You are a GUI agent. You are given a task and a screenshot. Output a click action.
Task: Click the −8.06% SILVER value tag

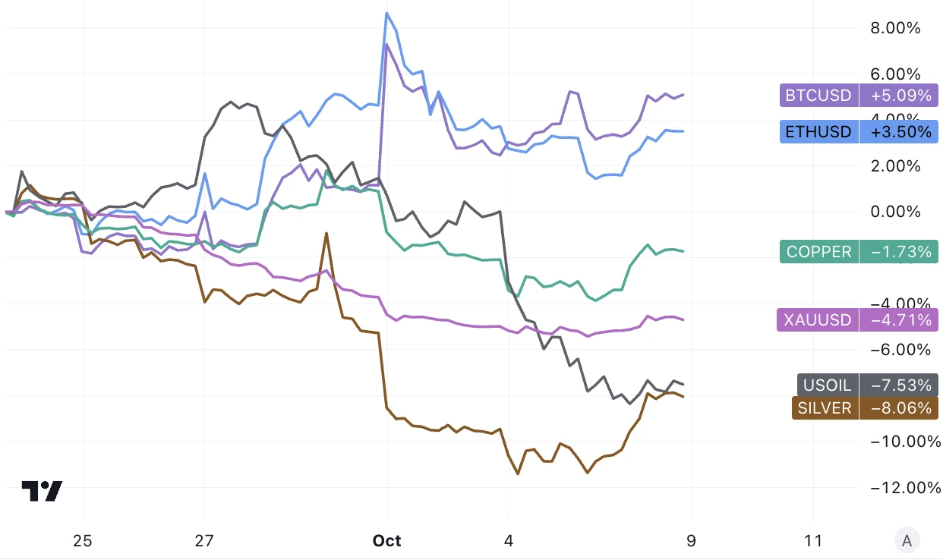tap(899, 408)
